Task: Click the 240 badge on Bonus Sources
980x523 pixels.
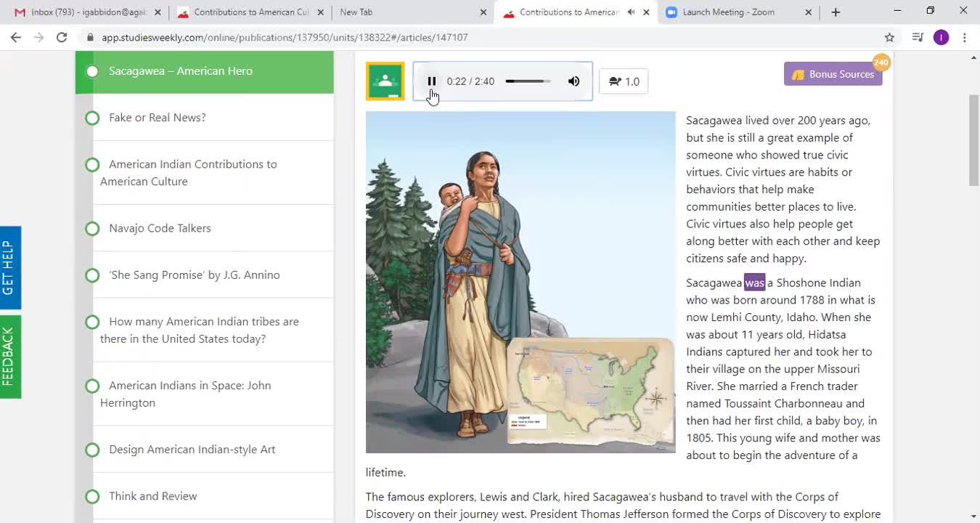Action: point(881,62)
